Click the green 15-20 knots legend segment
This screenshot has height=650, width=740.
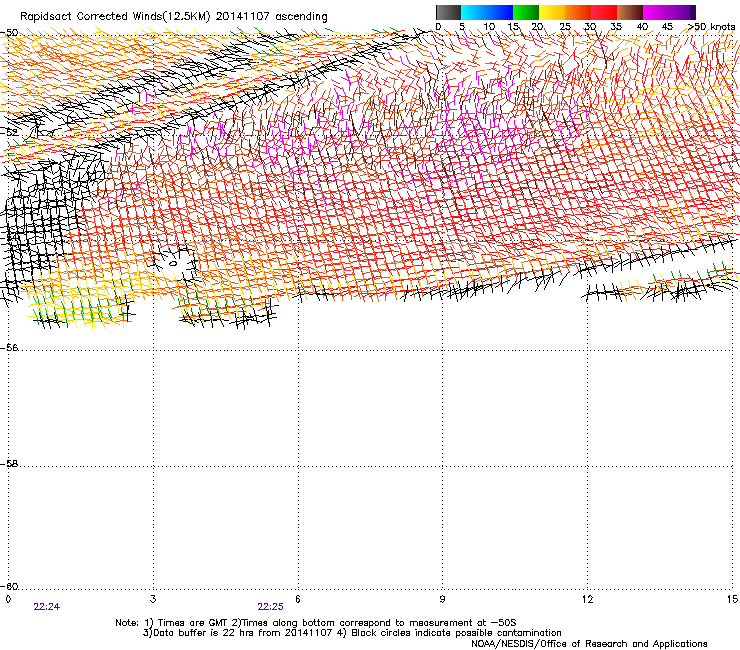526,12
